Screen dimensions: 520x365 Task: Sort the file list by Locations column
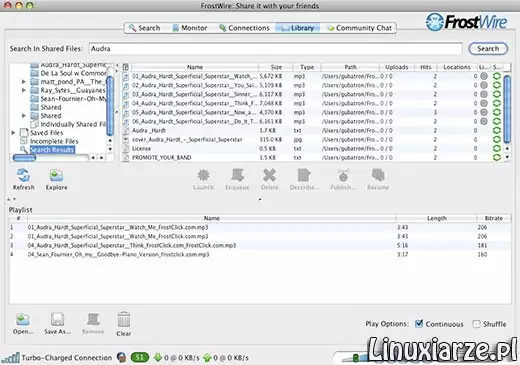click(457, 67)
